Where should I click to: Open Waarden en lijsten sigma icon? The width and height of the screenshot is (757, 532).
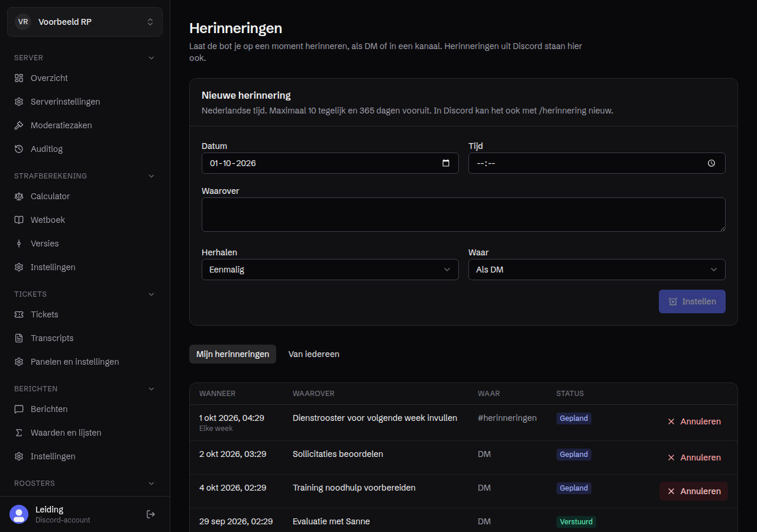[19, 433]
